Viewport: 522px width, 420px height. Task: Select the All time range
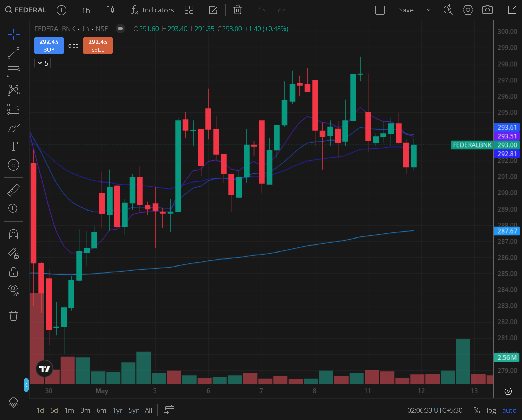click(x=148, y=410)
